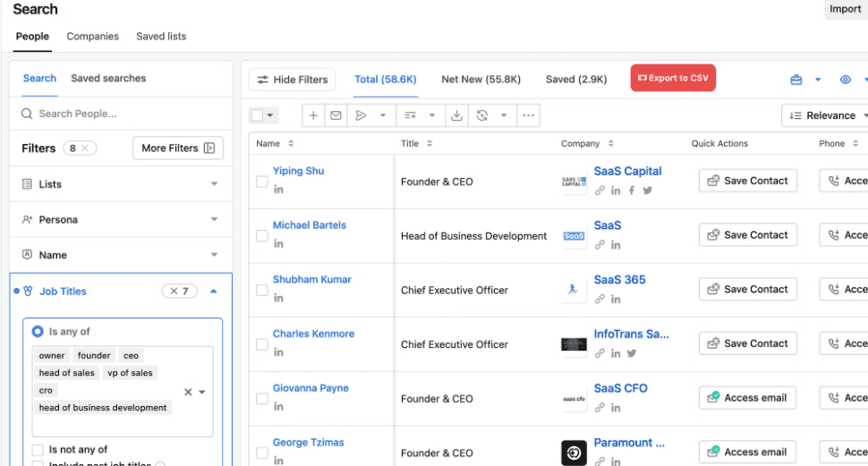Click the Export to CSV button

tap(673, 78)
